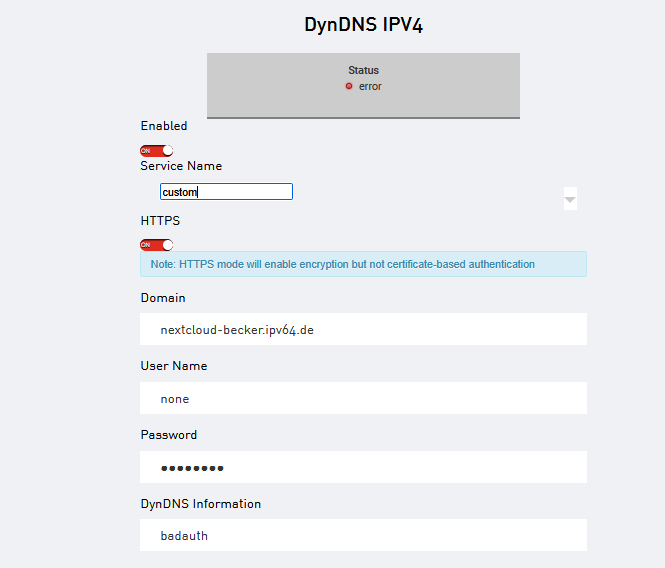Click the Domain field with nextcloud-becker.ipv64.de
665x568 pixels.
(x=363, y=329)
